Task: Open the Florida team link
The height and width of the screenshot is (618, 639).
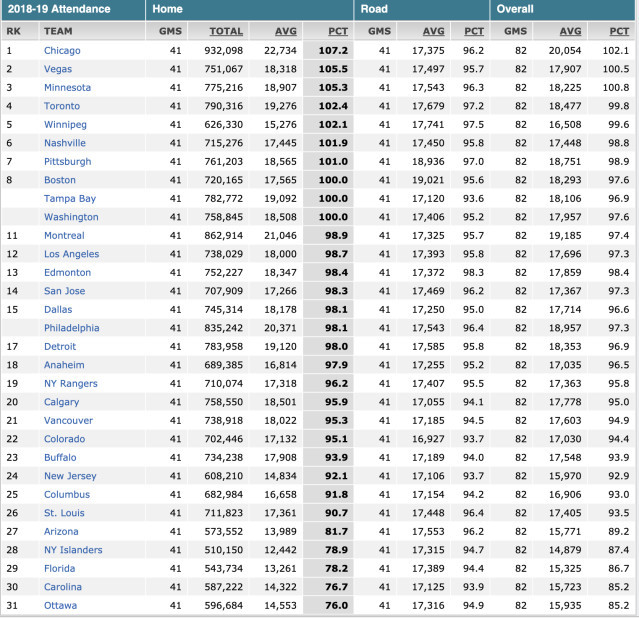Action: (x=59, y=568)
